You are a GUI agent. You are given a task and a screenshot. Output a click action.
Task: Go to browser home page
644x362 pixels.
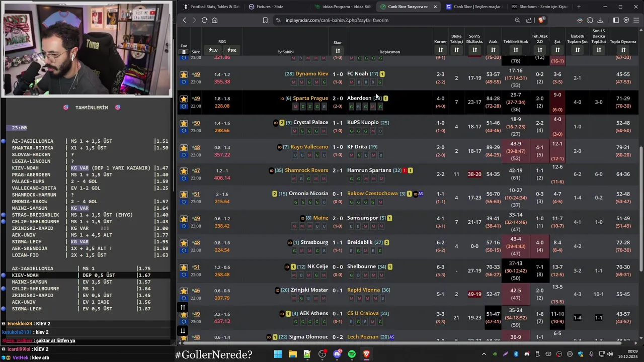pyautogui.click(x=214, y=20)
